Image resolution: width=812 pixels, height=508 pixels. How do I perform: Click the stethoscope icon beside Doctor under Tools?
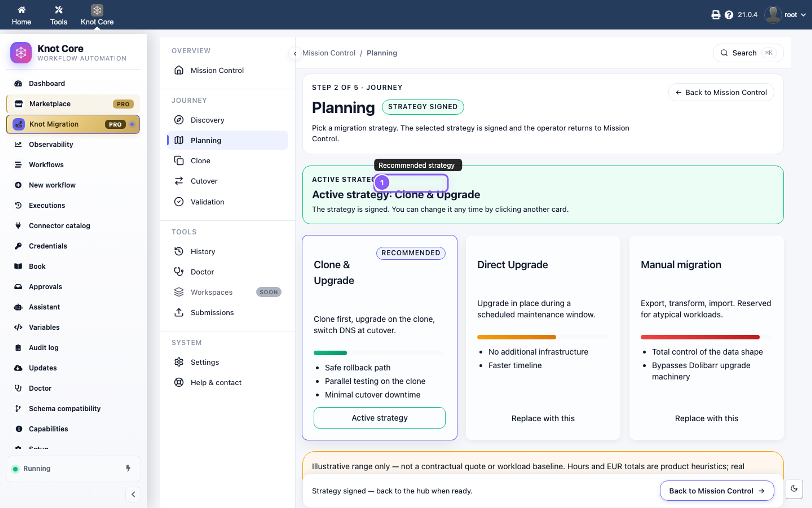[x=179, y=271]
